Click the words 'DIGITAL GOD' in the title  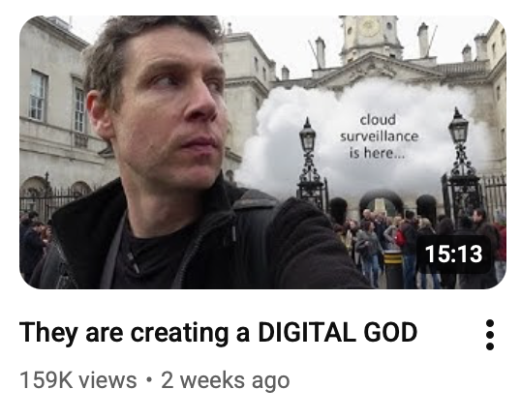[x=338, y=333]
